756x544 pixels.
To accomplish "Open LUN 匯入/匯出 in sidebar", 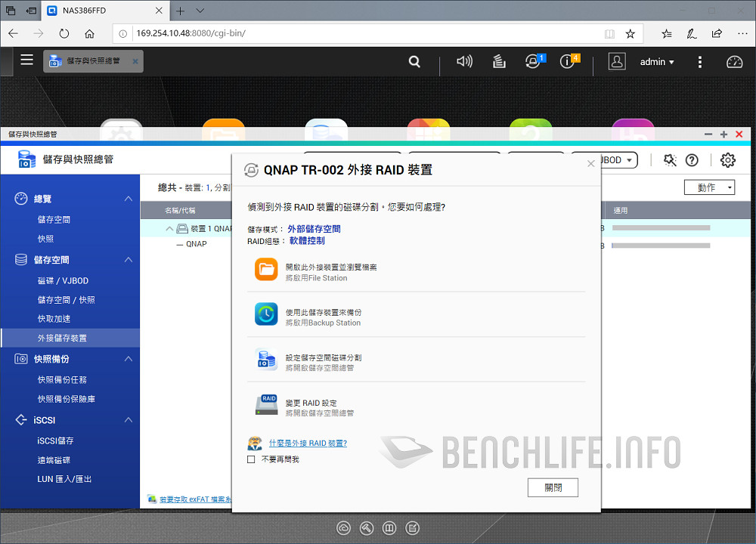I will 64,479.
